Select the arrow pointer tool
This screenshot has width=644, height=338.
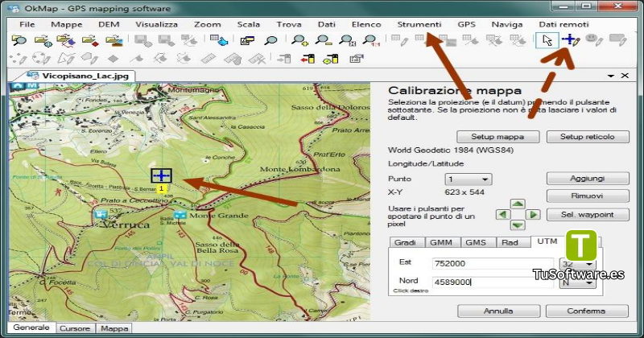(x=547, y=40)
